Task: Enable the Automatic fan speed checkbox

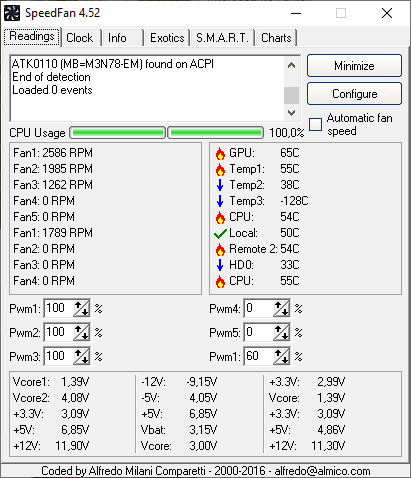Action: (315, 124)
